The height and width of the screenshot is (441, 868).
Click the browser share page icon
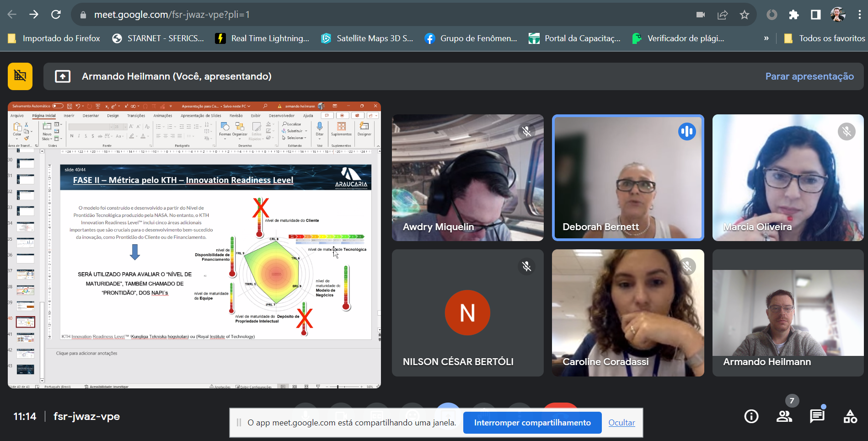click(x=723, y=15)
